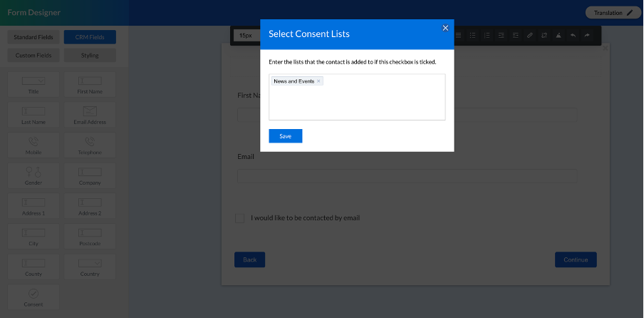Remove the 'News and Events' list tag
Image resolution: width=644 pixels, height=318 pixels.
click(318, 81)
